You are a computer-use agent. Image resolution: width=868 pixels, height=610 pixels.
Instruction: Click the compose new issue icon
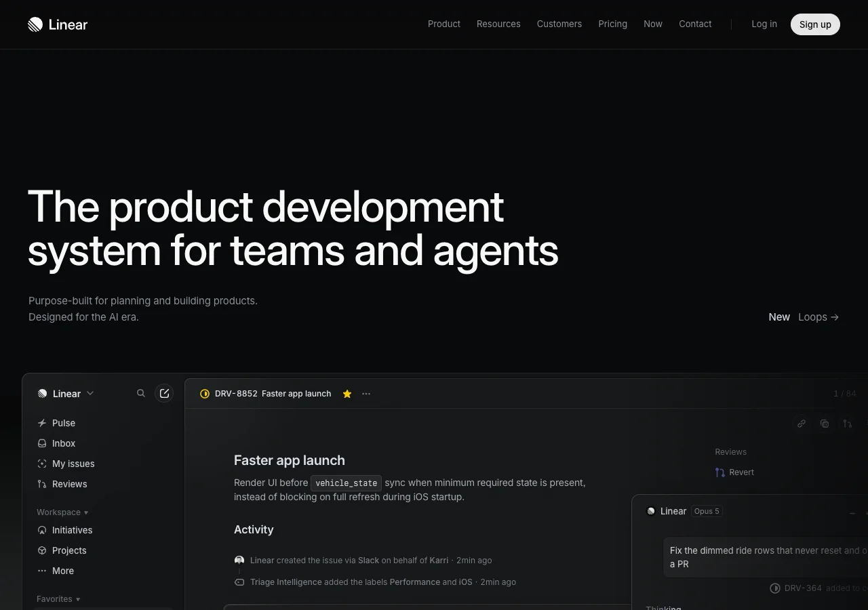coord(164,393)
